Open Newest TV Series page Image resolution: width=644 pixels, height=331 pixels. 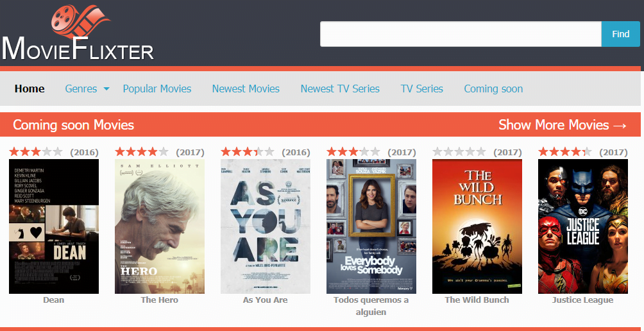[340, 89]
